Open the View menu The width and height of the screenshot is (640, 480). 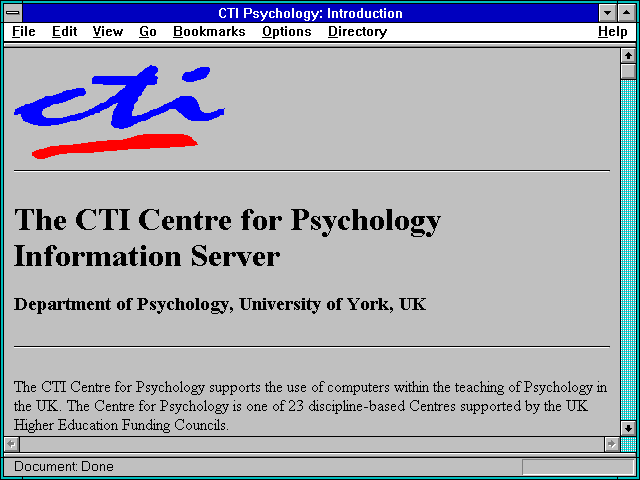point(108,32)
